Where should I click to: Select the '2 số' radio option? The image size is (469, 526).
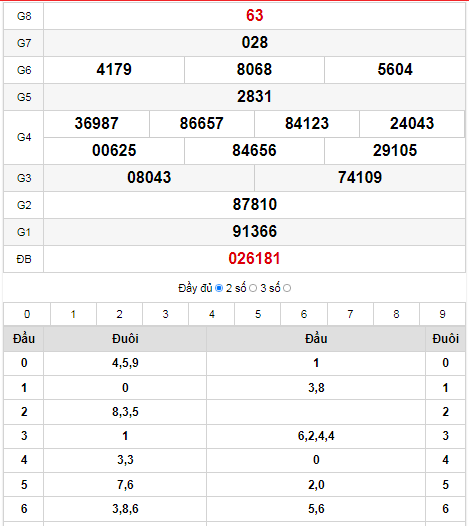point(253,288)
